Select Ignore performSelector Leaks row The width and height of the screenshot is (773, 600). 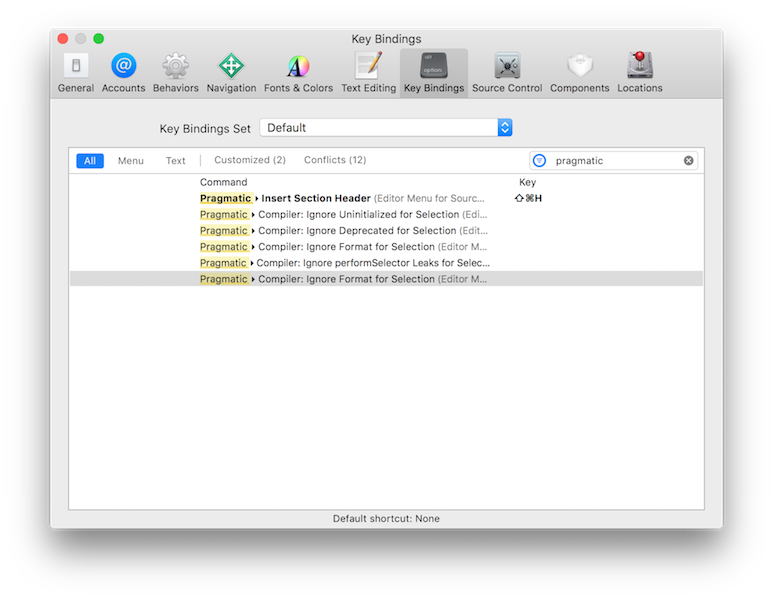coord(386,263)
